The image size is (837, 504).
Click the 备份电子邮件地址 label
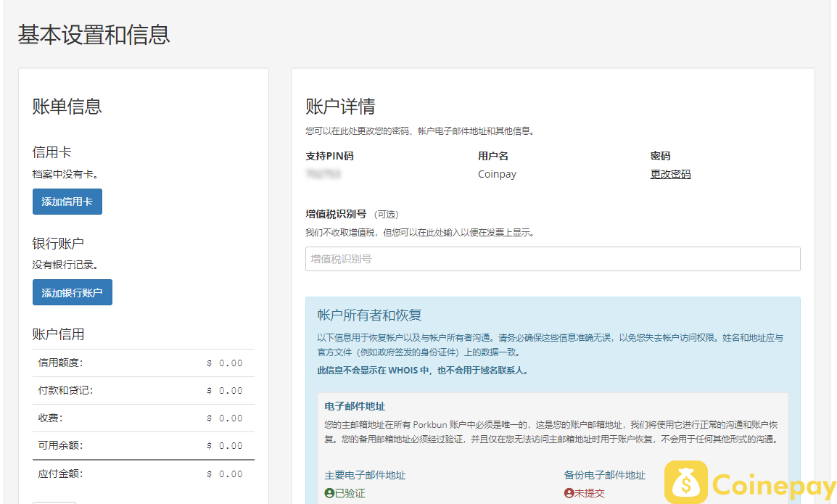coord(605,475)
